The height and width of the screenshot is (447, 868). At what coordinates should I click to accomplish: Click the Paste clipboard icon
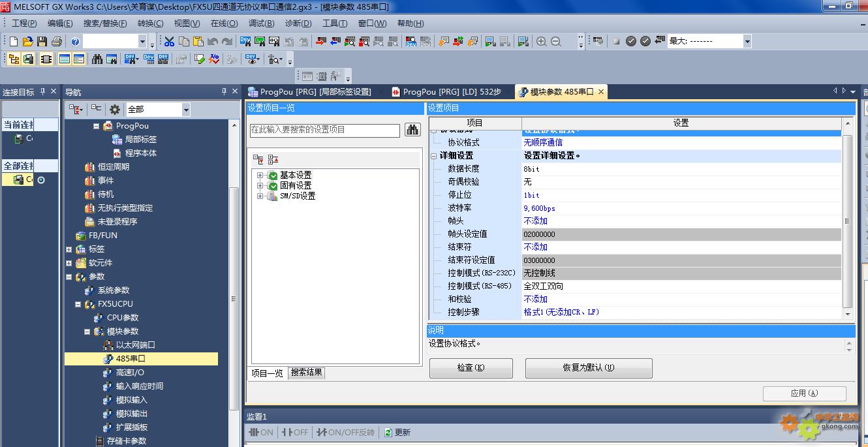(x=198, y=41)
